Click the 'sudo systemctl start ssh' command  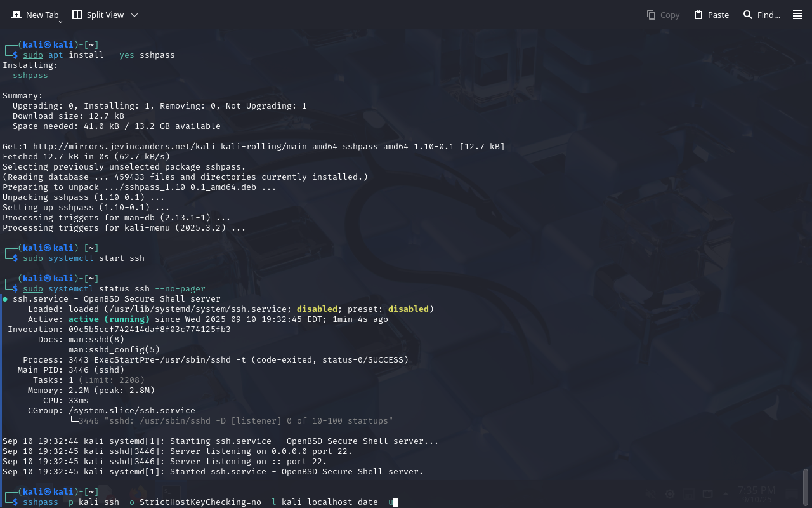click(84, 258)
